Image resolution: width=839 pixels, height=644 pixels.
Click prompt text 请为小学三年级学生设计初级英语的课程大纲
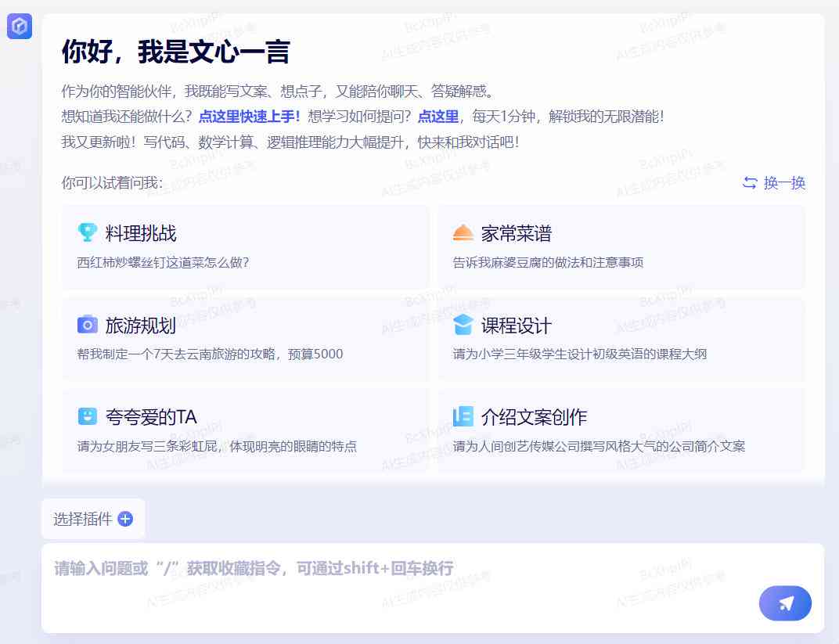580,354
